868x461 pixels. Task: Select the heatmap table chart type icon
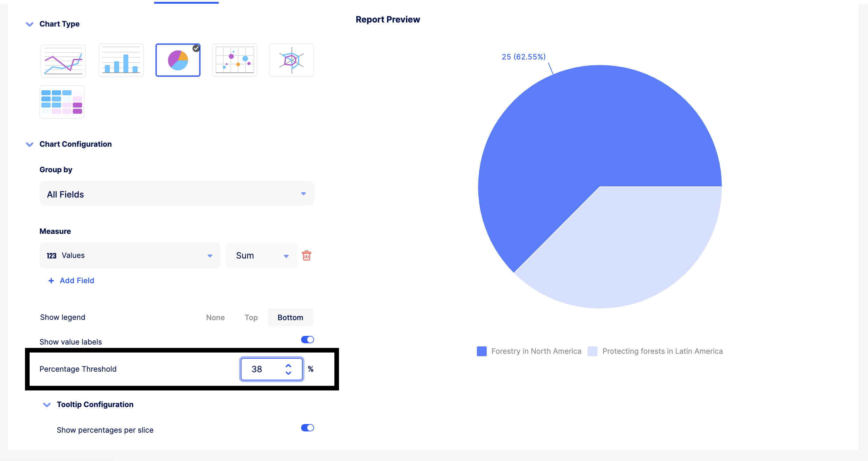(62, 102)
